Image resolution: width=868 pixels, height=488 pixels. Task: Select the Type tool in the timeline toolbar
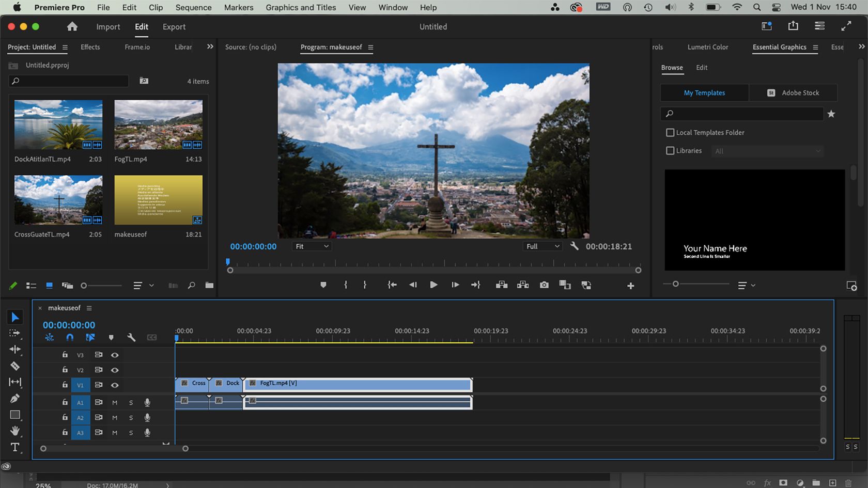pyautogui.click(x=15, y=448)
